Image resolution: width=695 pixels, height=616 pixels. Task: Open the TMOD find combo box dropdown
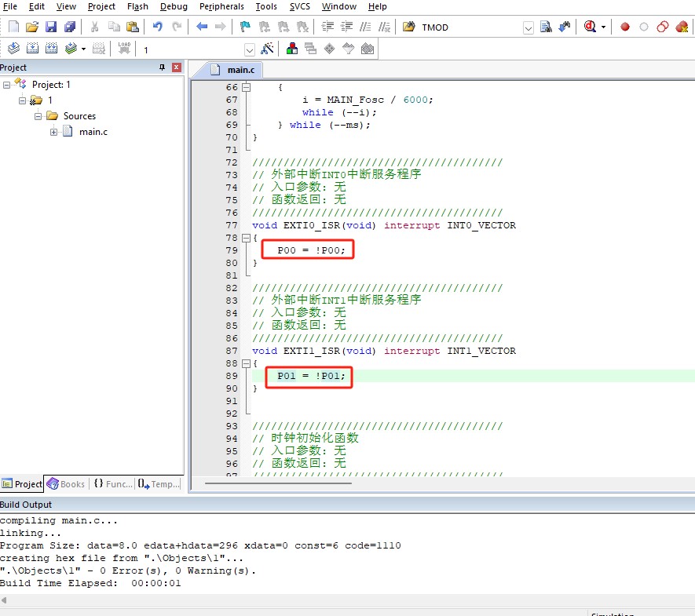[x=528, y=28]
